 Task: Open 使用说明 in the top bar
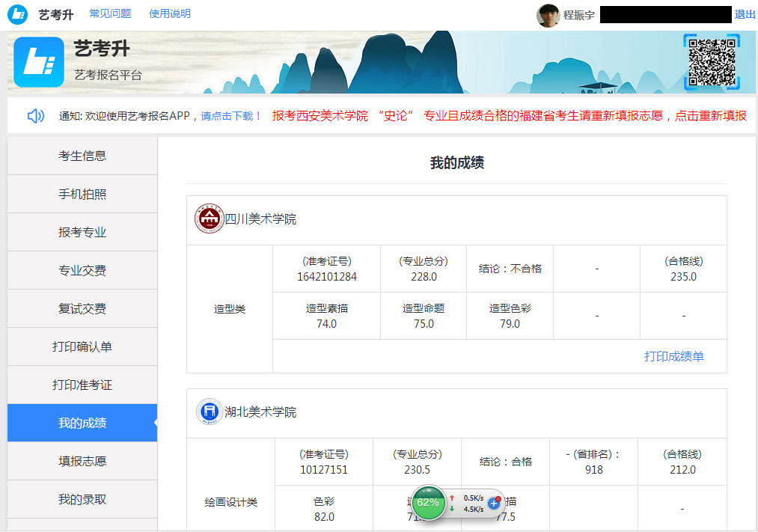(x=170, y=13)
